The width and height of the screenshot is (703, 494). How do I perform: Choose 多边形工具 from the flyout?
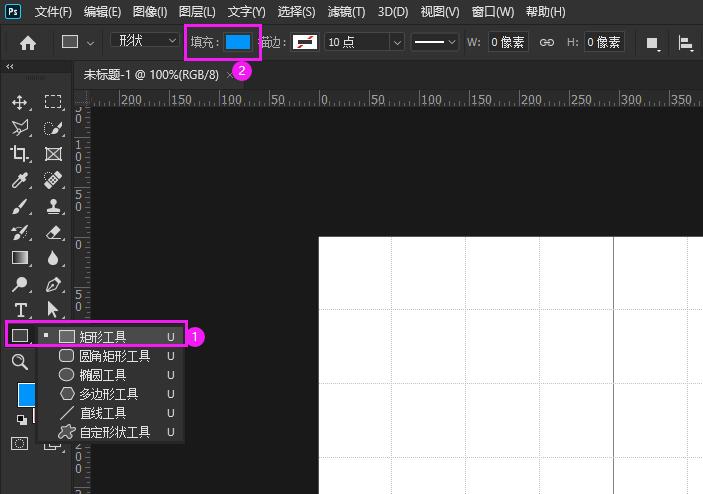click(x=111, y=394)
